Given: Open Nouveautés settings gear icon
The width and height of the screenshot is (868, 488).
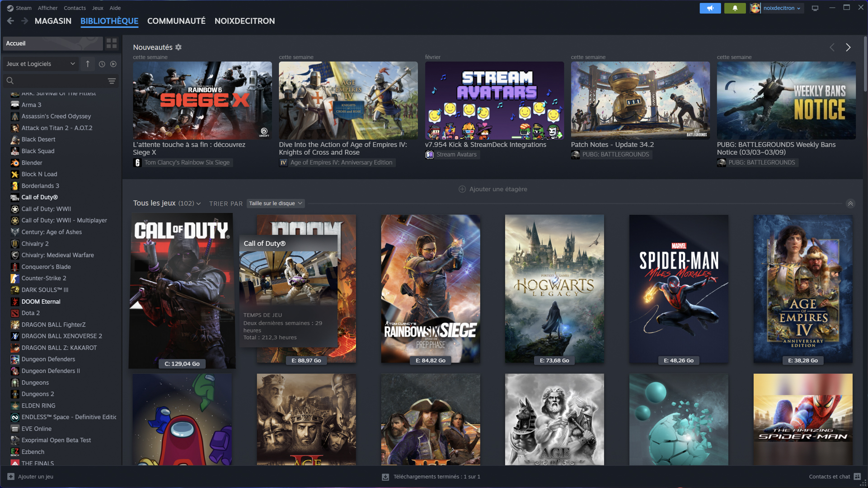Looking at the screenshot, I should (x=178, y=47).
